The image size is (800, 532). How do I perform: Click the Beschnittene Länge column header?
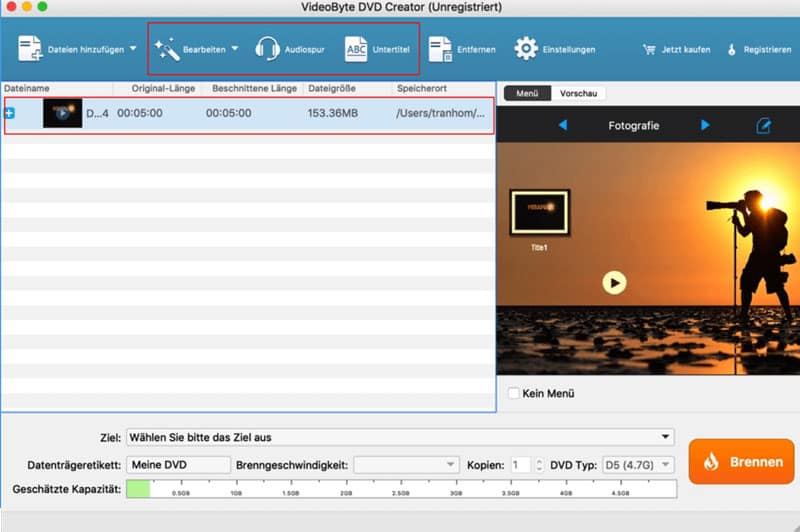pos(255,88)
